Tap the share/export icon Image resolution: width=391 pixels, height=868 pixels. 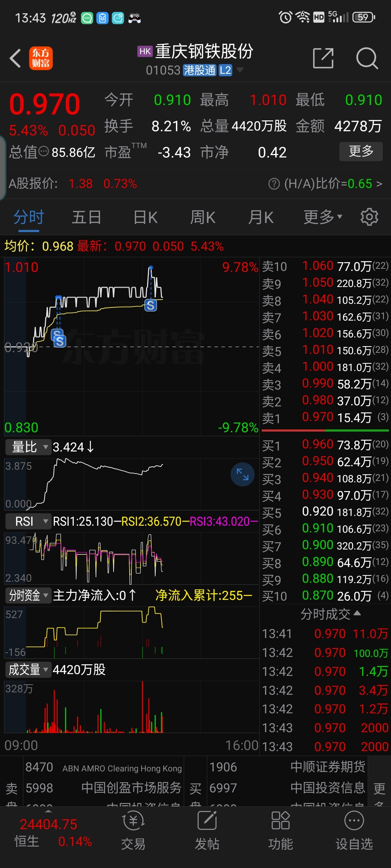323,58
